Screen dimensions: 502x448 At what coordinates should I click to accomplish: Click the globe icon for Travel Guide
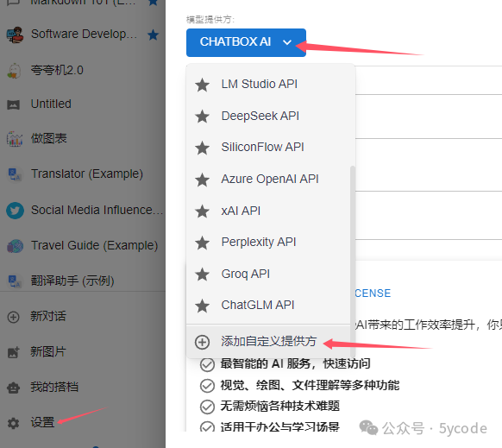[x=15, y=246]
